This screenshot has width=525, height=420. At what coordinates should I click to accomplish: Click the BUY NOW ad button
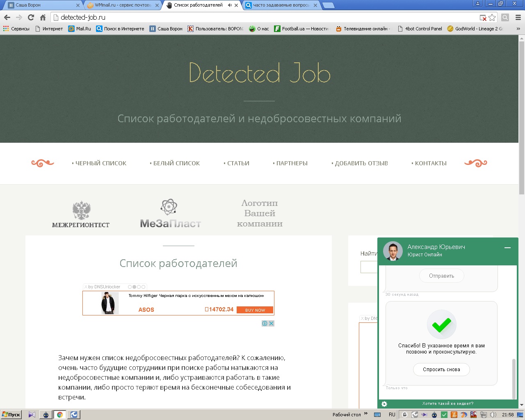coord(255,310)
